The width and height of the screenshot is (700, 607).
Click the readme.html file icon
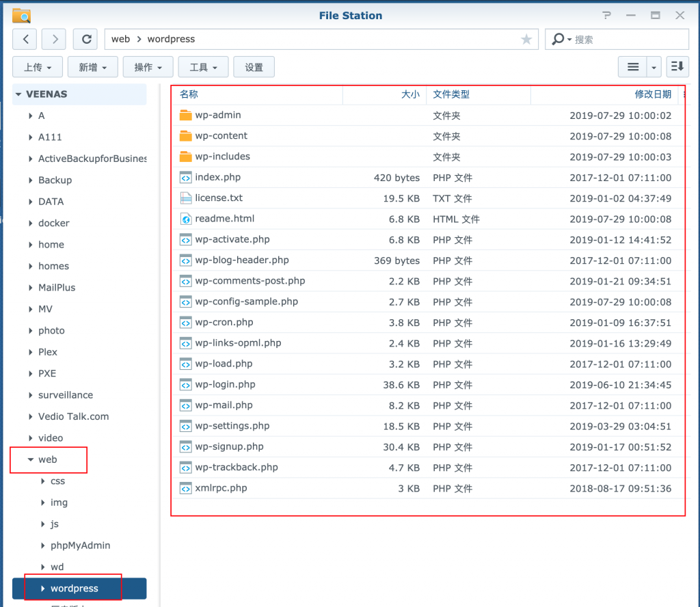186,219
